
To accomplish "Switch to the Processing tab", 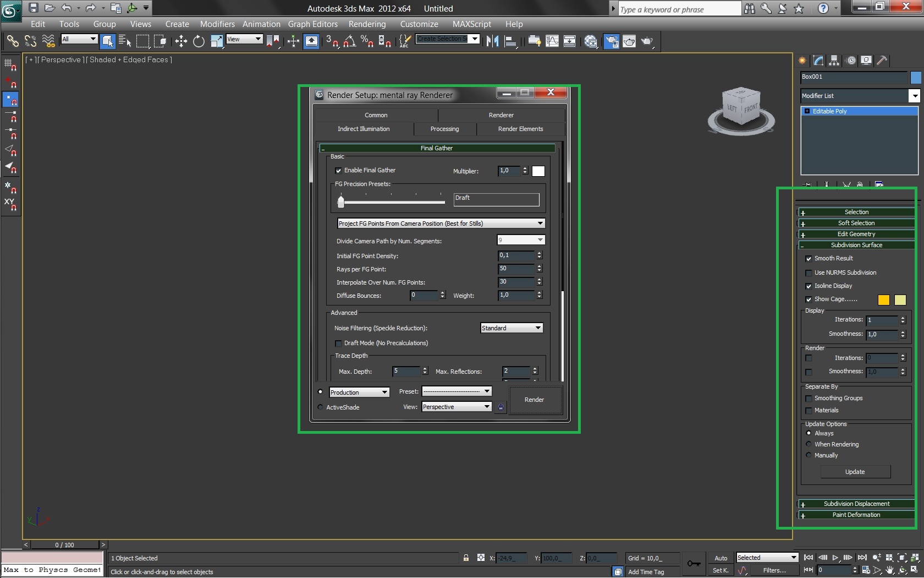I will (444, 129).
